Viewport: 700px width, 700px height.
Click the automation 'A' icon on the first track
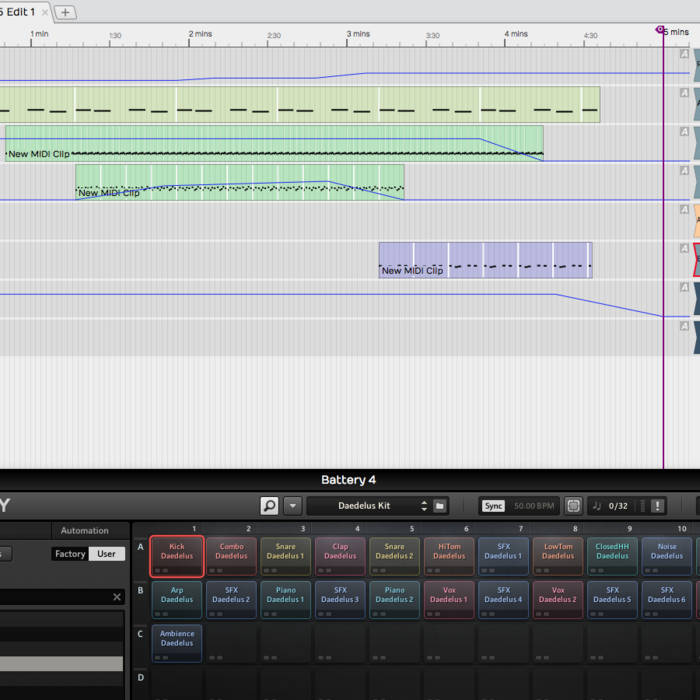(684, 53)
